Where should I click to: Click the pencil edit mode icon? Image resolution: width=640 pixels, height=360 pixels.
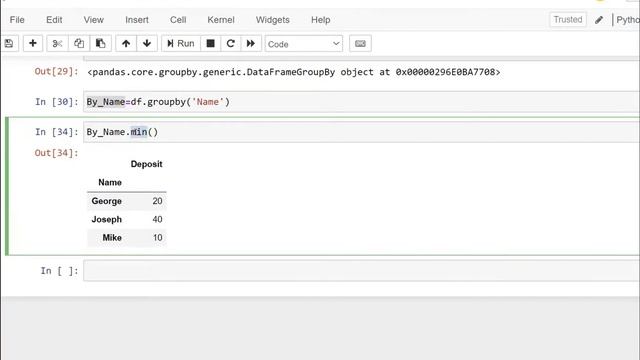(599, 20)
